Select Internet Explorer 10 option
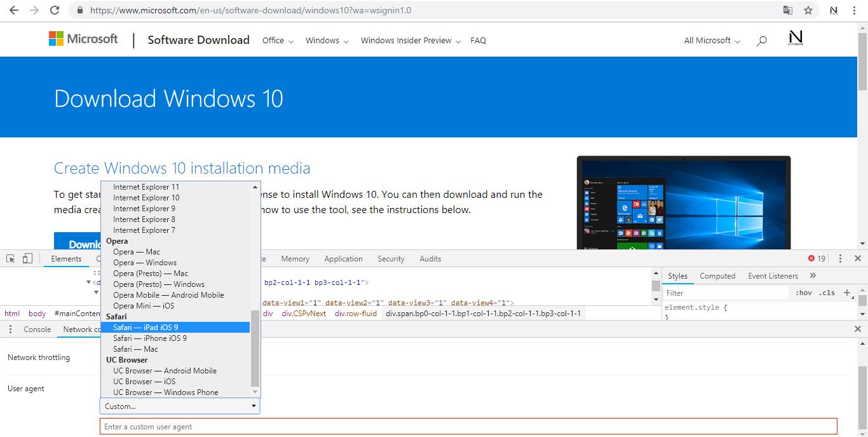868x437 pixels. 175,197
